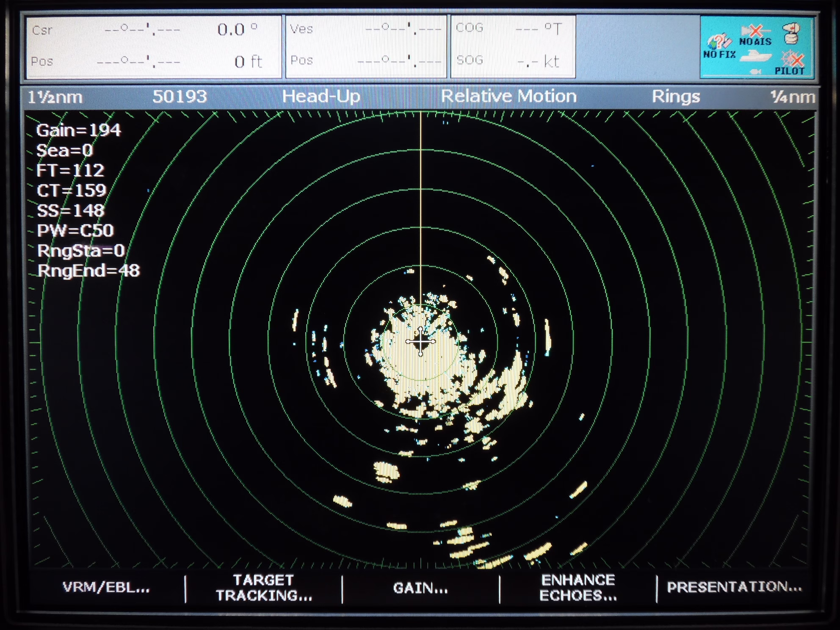Click the Gain=194 readout

click(x=79, y=130)
